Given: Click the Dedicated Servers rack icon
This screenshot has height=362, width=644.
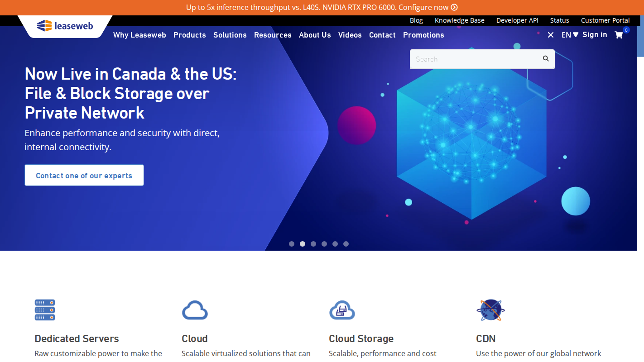Looking at the screenshot, I should pos(45,310).
